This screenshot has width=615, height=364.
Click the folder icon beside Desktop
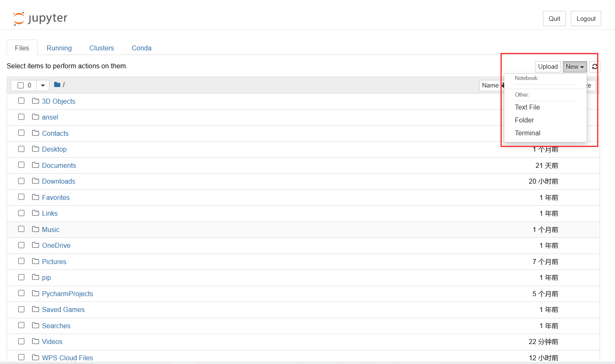tap(35, 149)
